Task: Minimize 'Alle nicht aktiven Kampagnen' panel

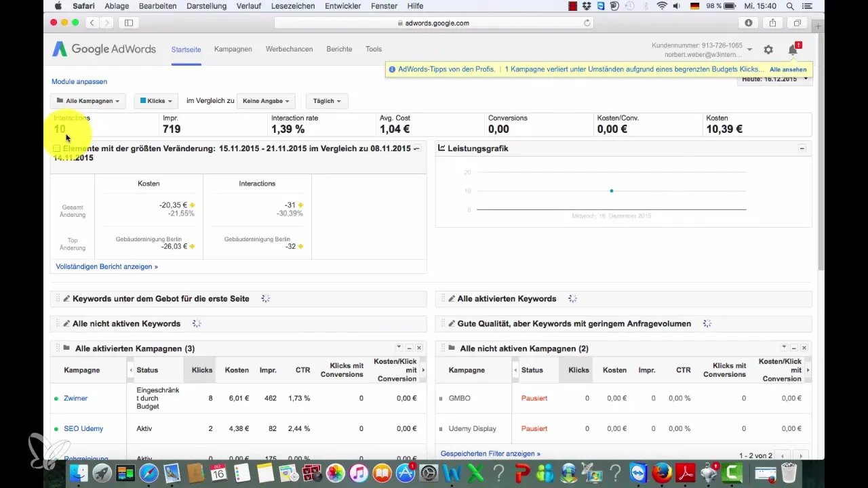Action: click(x=795, y=348)
